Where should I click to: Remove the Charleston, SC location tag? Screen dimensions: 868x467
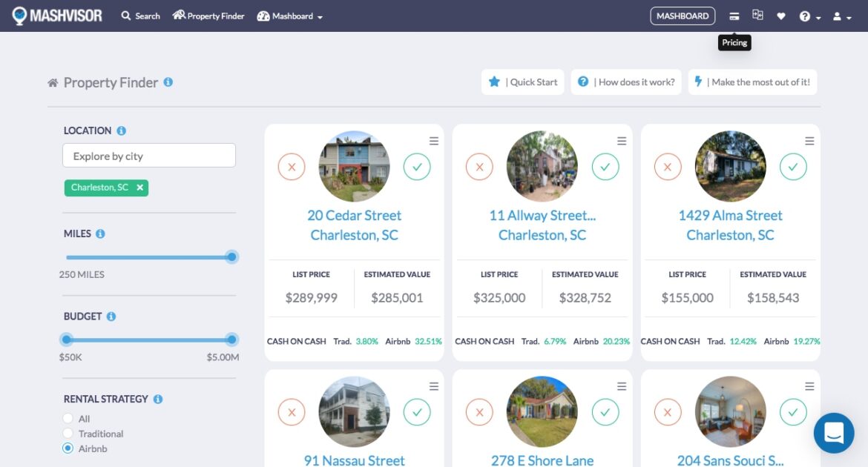click(139, 188)
